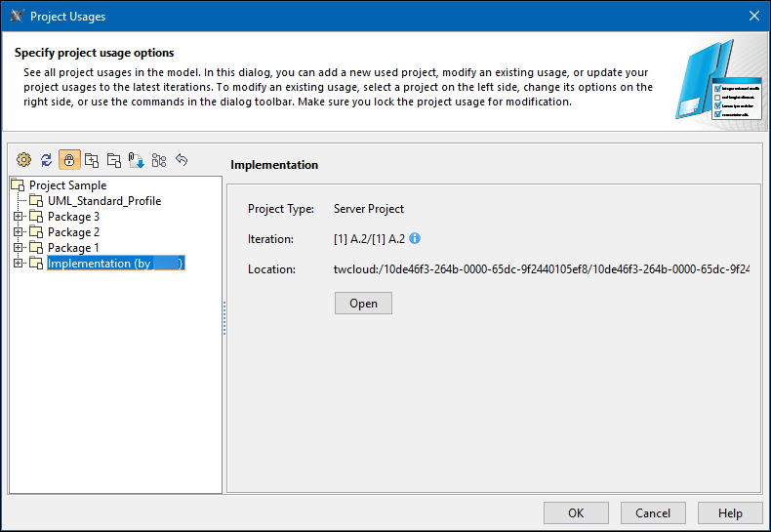
Task: Click the blue refresh arrows icon
Action: (46, 160)
